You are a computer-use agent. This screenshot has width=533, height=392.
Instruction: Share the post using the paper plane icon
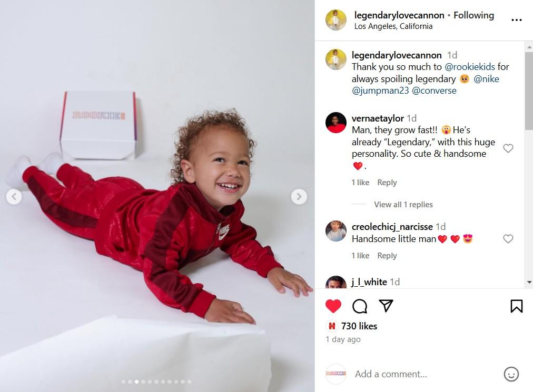pos(386,306)
